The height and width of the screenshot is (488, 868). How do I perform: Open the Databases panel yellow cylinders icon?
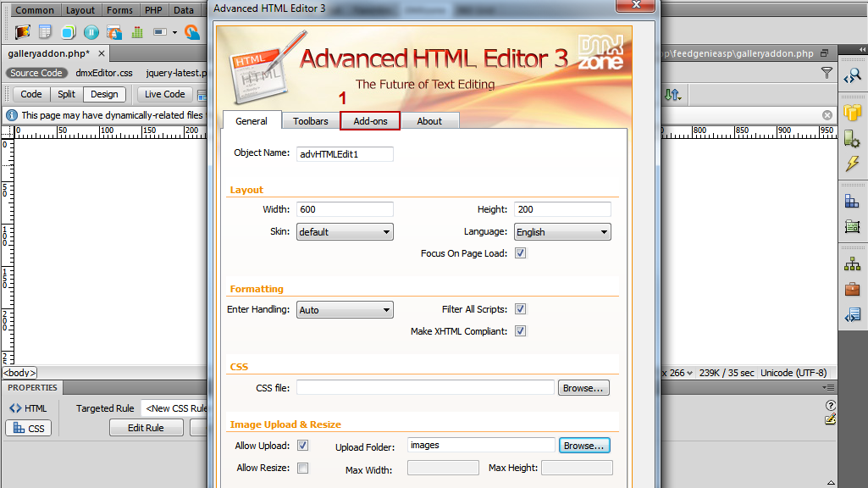pos(853,113)
